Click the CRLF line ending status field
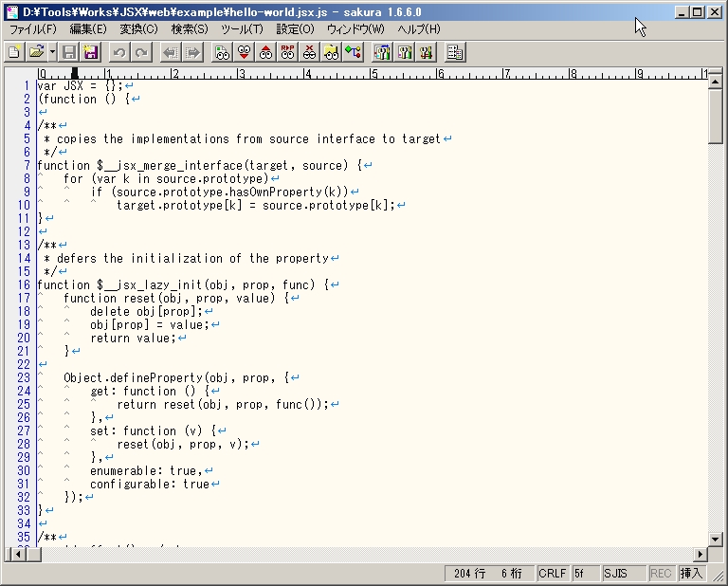The width and height of the screenshot is (728, 586). pos(553,574)
